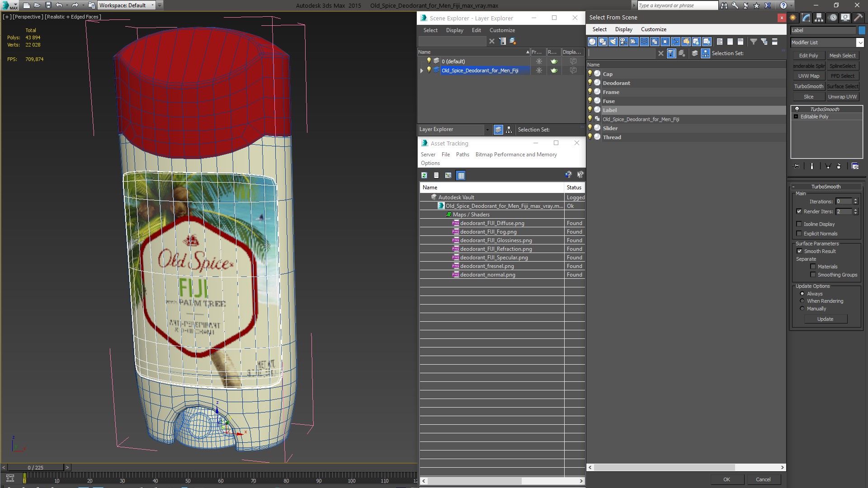Click the Paths menu in Asset Tracking
Image resolution: width=868 pixels, height=488 pixels.
click(462, 155)
